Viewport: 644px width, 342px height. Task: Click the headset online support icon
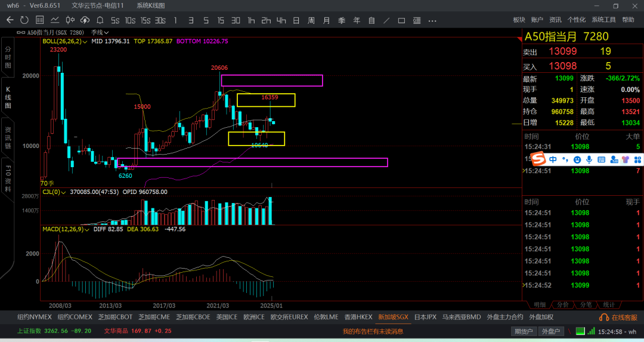pos(603,318)
